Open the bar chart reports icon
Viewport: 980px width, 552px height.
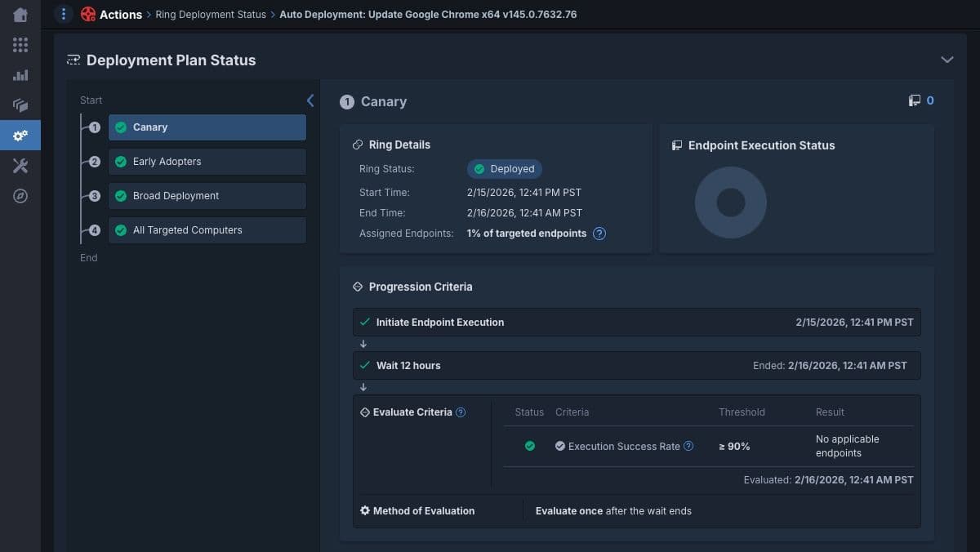click(x=20, y=75)
